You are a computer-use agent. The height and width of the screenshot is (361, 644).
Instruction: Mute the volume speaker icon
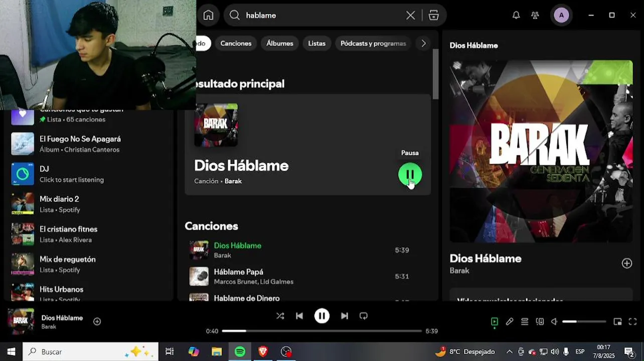[x=554, y=321]
